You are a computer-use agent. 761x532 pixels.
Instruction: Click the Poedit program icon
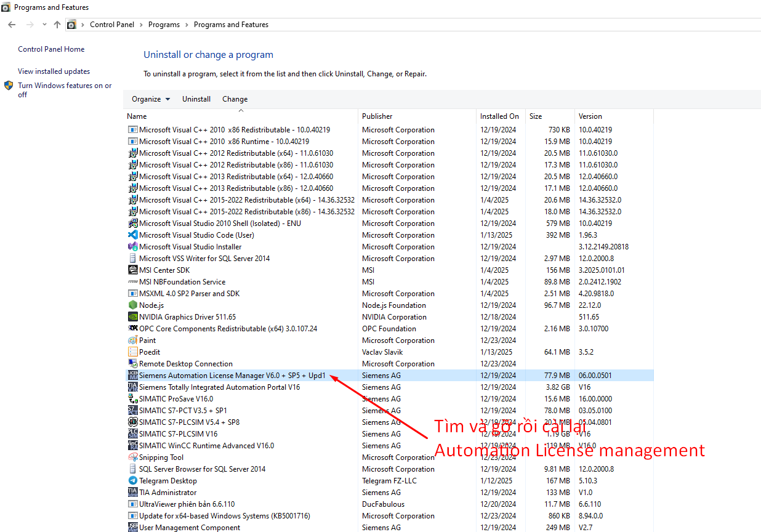point(132,352)
